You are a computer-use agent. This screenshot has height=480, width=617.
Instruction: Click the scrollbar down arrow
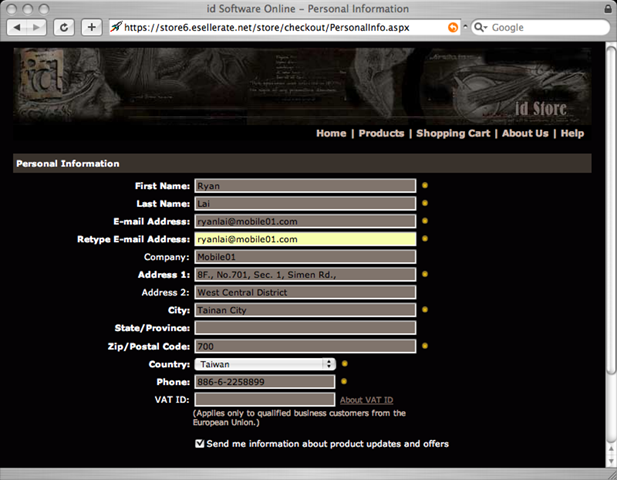point(611,461)
